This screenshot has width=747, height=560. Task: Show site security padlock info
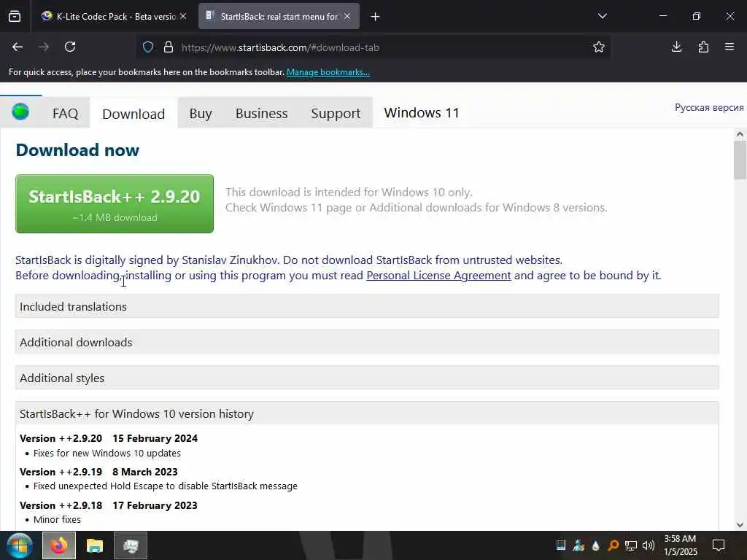click(x=169, y=47)
